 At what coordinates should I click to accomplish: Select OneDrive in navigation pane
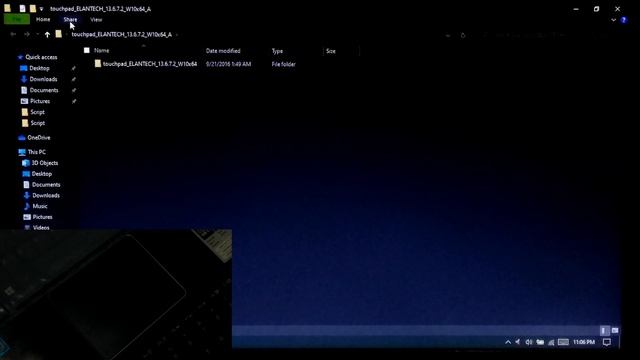(x=39, y=138)
